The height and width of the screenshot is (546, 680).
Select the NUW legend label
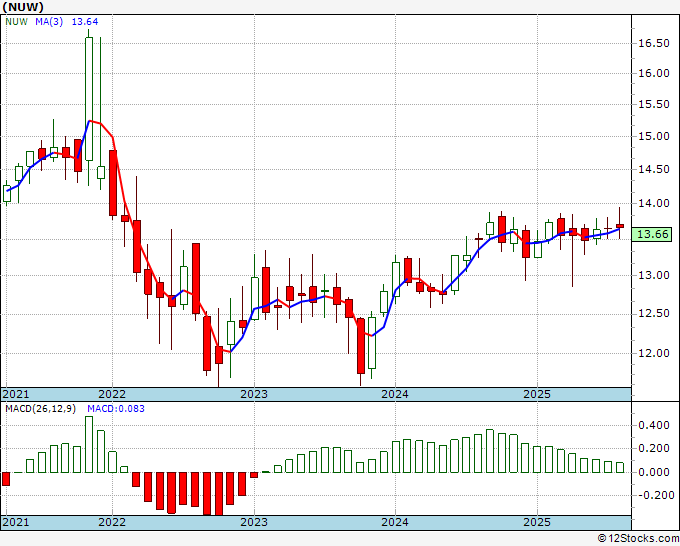(16, 21)
